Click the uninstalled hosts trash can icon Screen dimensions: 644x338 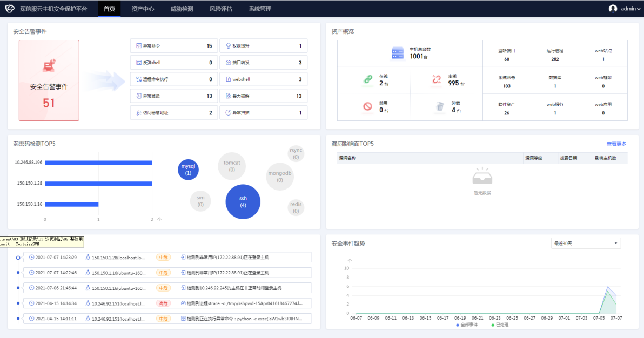coord(440,106)
